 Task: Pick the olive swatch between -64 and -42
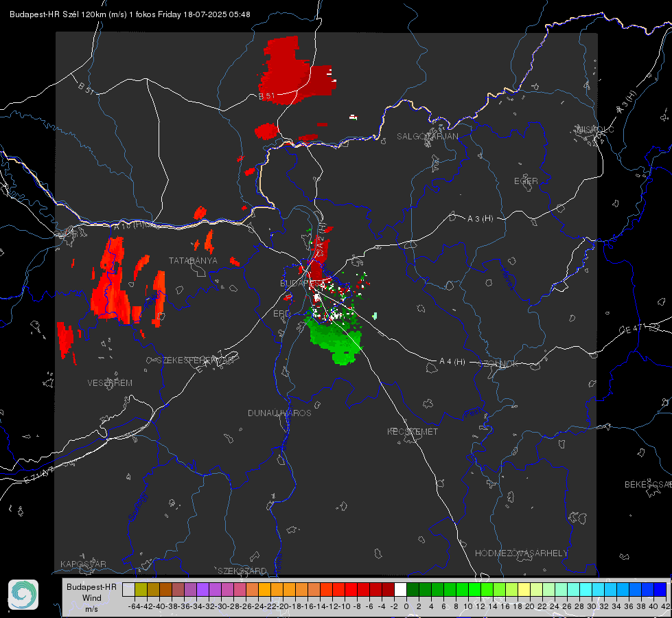point(141,589)
